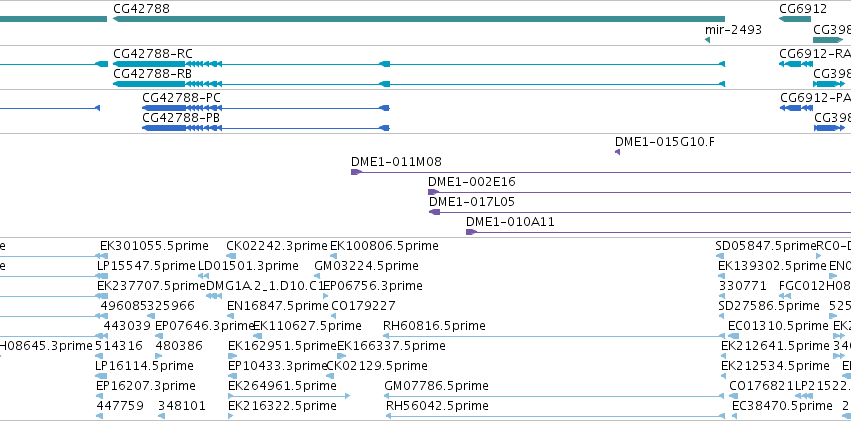Click the 330771 feature label
Viewport: 851px width, 421px height.
coord(742,285)
